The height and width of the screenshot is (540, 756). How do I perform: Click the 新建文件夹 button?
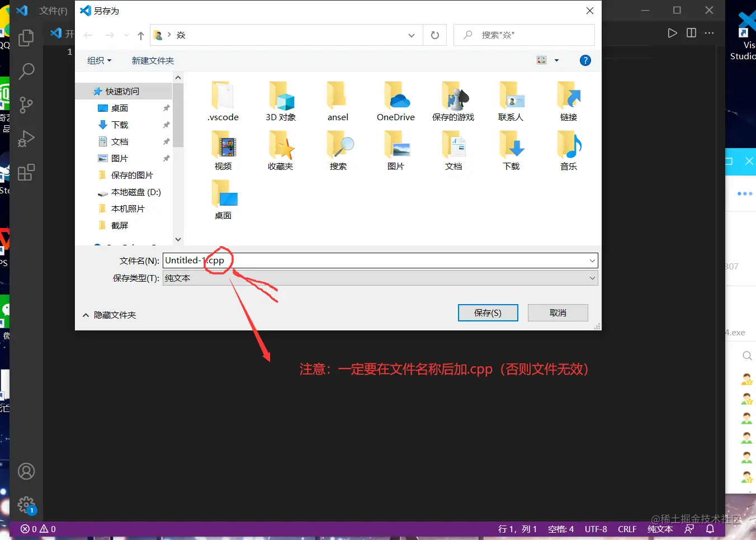point(152,60)
